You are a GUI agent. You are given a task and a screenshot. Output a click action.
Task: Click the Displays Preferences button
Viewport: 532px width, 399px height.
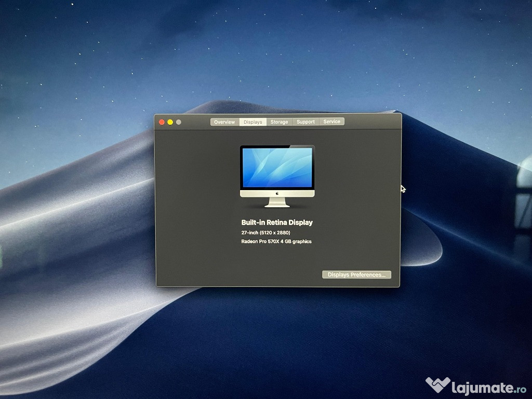point(356,274)
